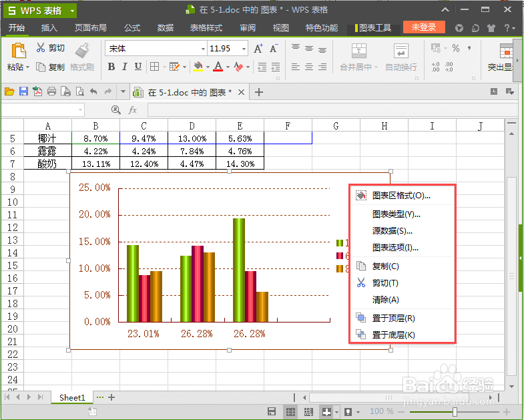
Task: Undo the last action
Action: tap(93, 91)
